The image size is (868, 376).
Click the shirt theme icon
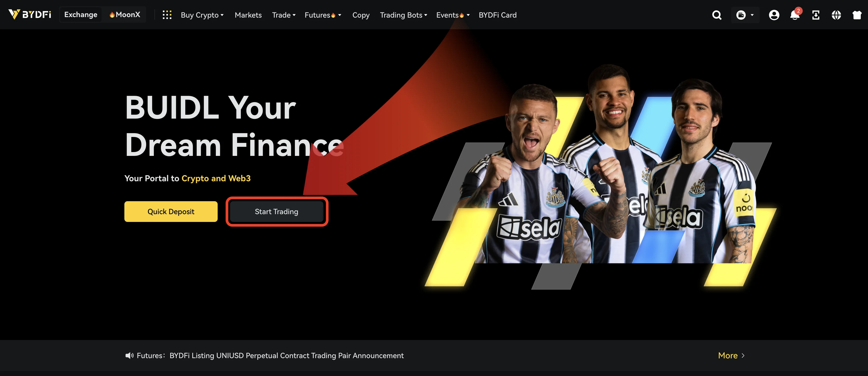tap(857, 15)
